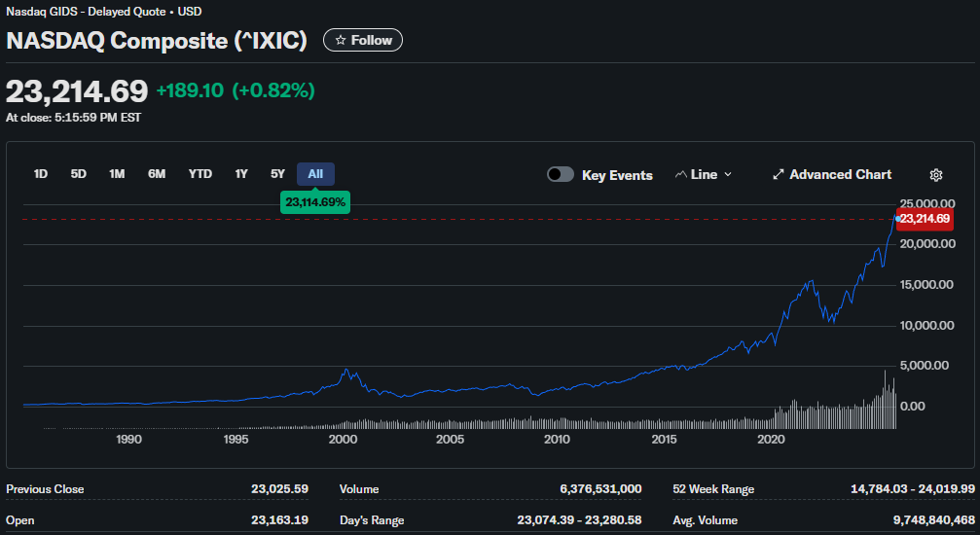Click the 2005 x-axis year label
The image size is (980, 535).
[450, 440]
